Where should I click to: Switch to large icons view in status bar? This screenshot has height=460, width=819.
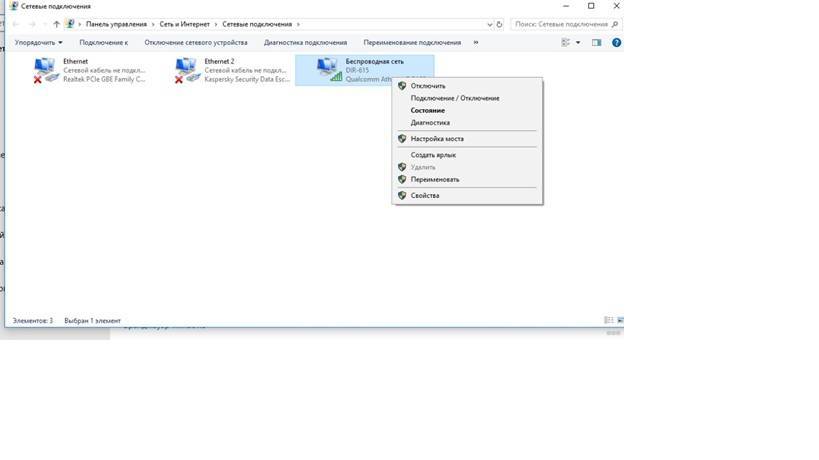[619, 321]
